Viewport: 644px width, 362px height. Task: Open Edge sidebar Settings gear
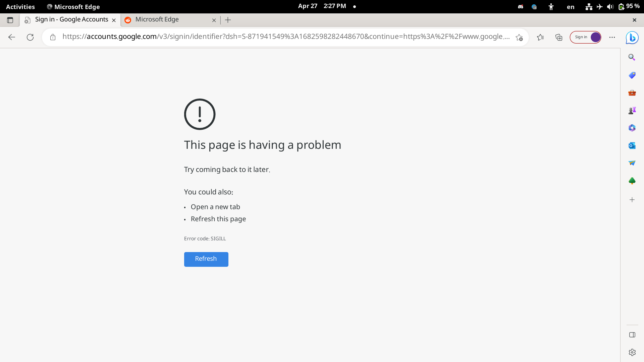point(632,352)
